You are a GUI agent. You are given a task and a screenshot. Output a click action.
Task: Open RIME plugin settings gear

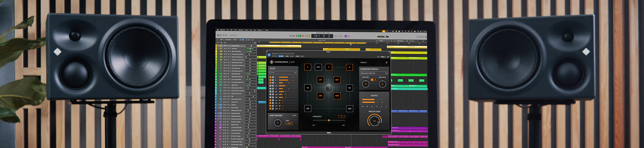pos(386,63)
